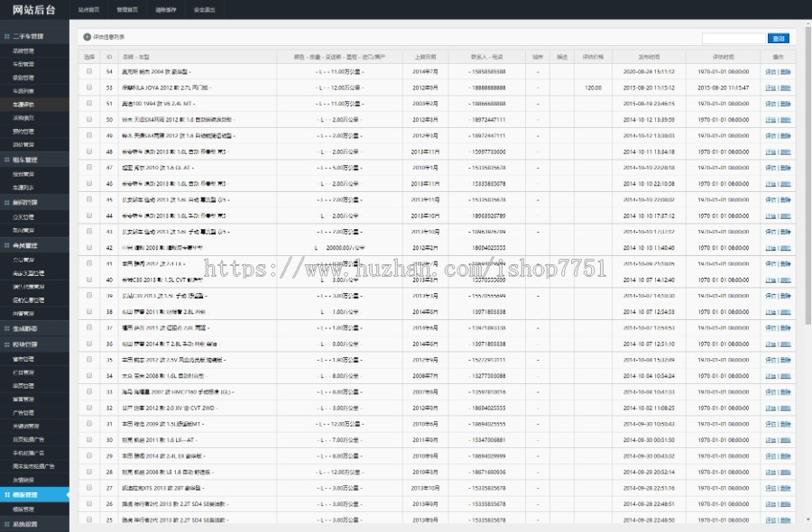Select the checkbox of row ID 26
Screen dimensions: 812x532
pyautogui.click(x=89, y=503)
